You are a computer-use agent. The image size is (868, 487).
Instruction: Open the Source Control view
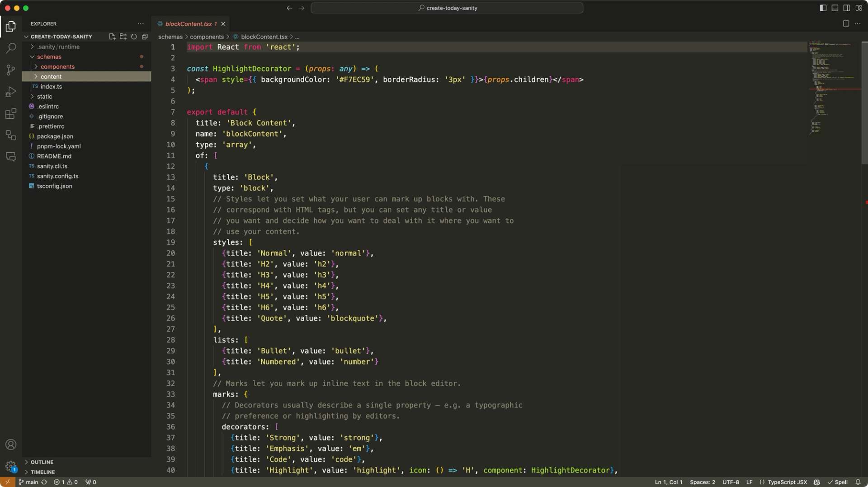[11, 70]
